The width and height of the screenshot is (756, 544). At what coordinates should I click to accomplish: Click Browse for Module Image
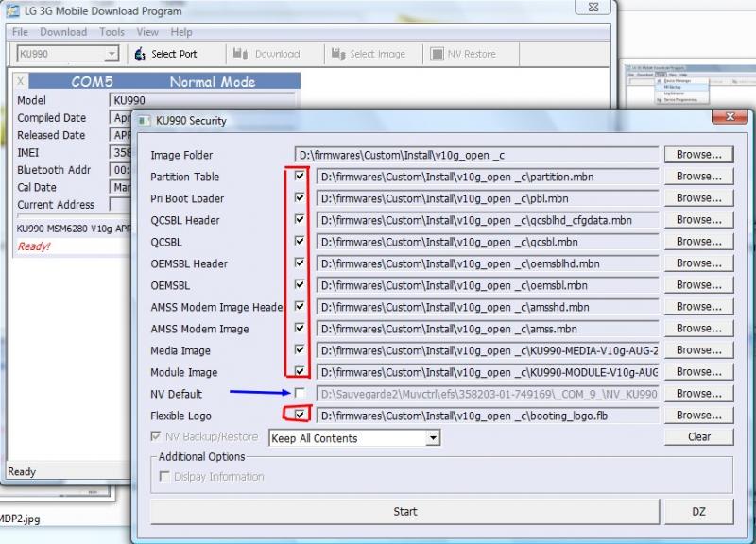tap(698, 371)
